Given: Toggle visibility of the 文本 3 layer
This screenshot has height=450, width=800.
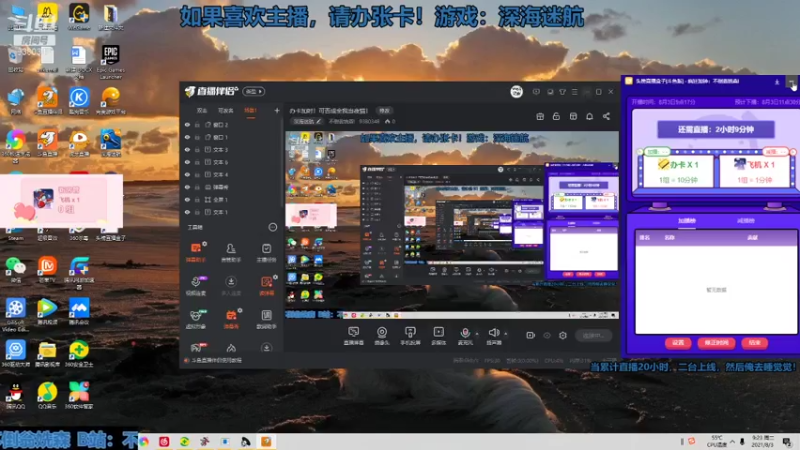Looking at the screenshot, I should (x=187, y=149).
